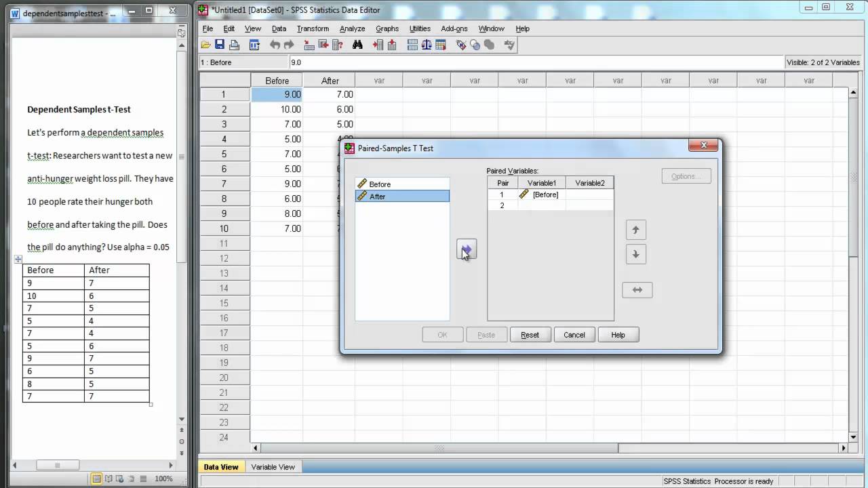Switch Word to Draft view
This screenshot has height=488, width=868.
(x=142, y=479)
